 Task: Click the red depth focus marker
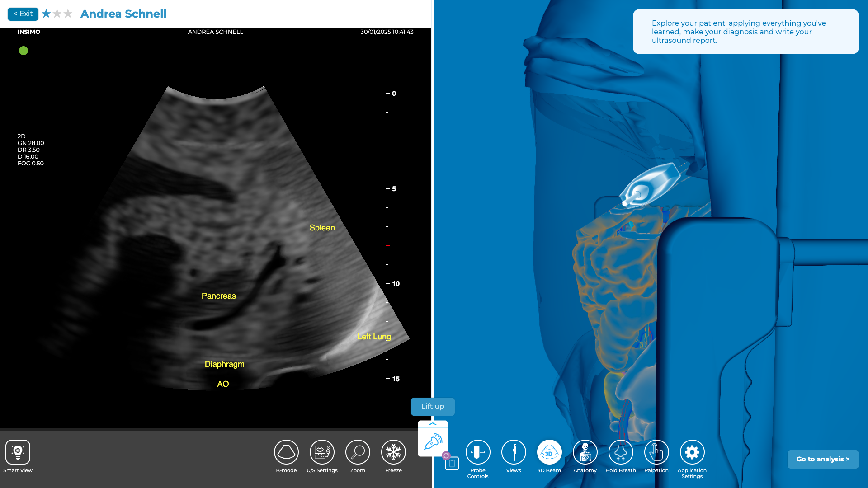click(388, 245)
